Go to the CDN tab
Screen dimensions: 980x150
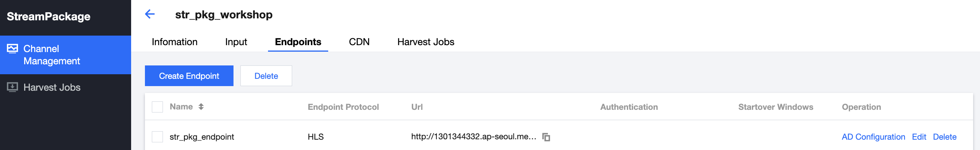359,42
